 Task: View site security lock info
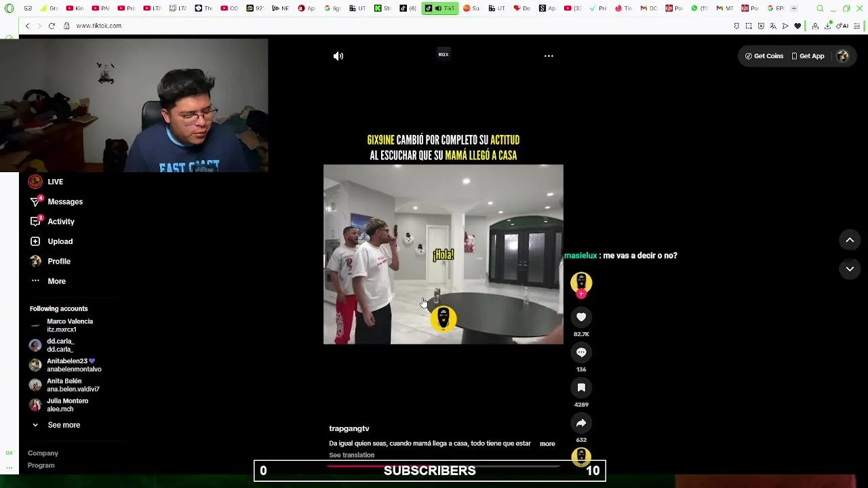click(x=66, y=26)
